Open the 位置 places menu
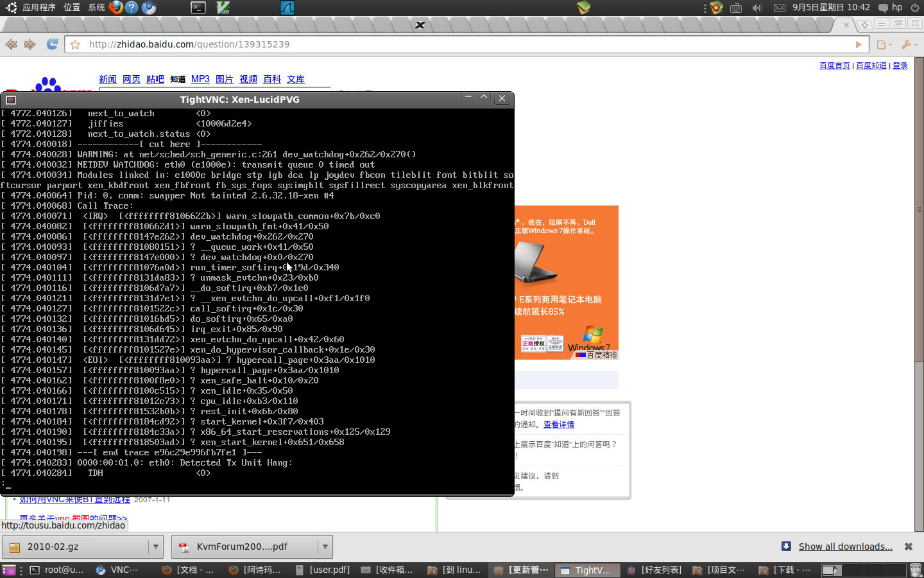The width and height of the screenshot is (924, 578). (x=72, y=8)
